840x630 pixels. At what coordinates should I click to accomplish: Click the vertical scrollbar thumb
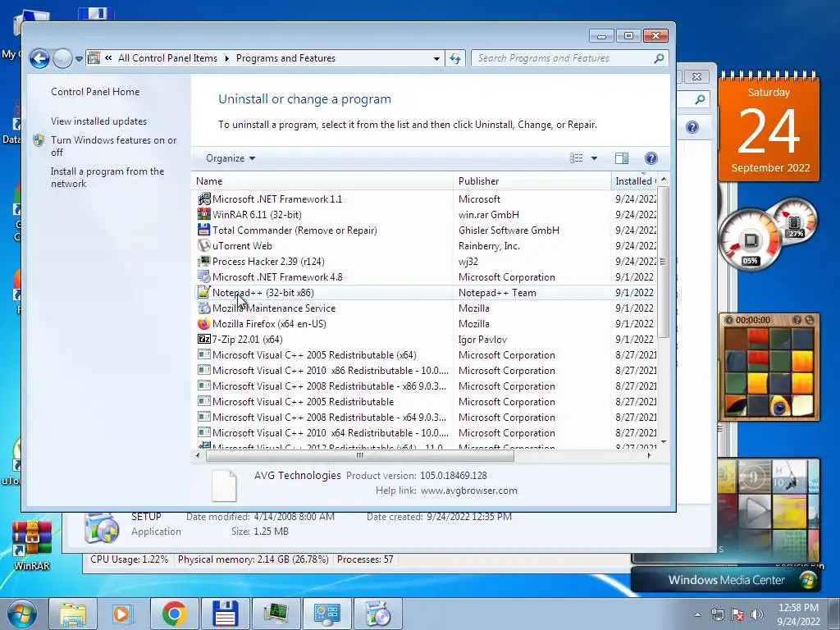point(663,262)
